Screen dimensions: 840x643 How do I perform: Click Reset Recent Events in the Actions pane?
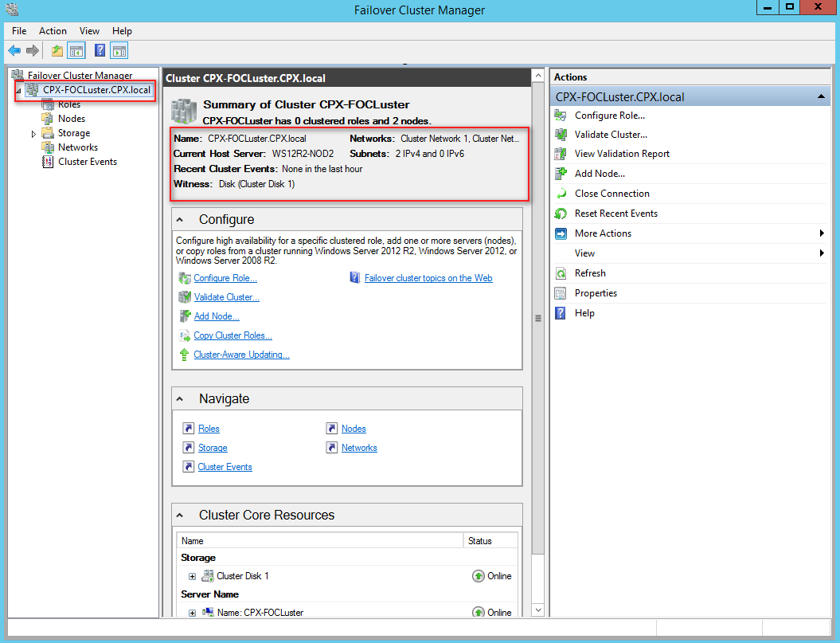click(616, 214)
